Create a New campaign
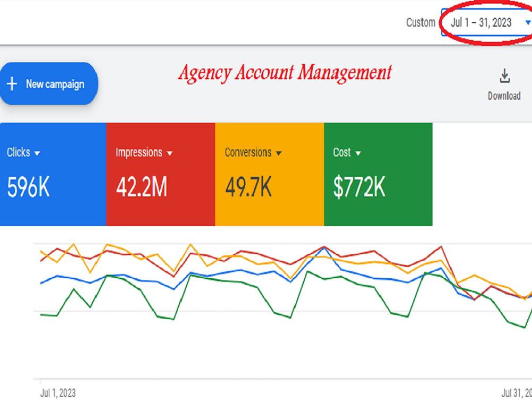532x399 pixels. pos(49,84)
